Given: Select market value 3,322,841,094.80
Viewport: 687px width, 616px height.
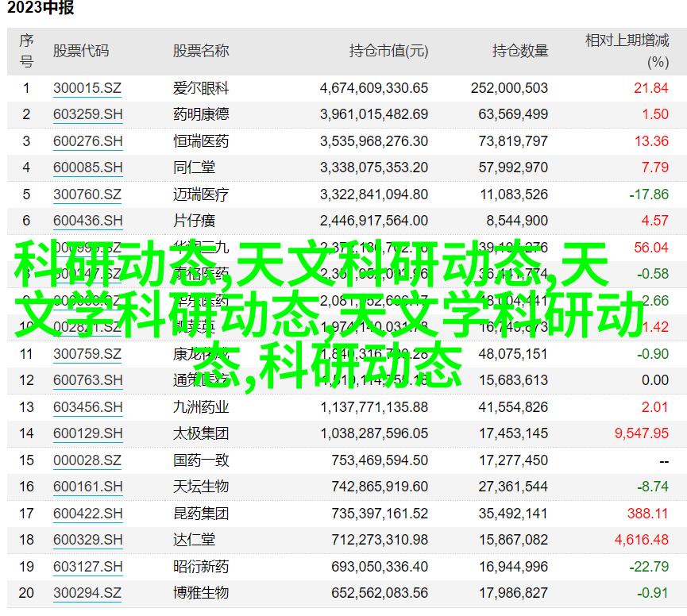Looking at the screenshot, I should point(374,194).
